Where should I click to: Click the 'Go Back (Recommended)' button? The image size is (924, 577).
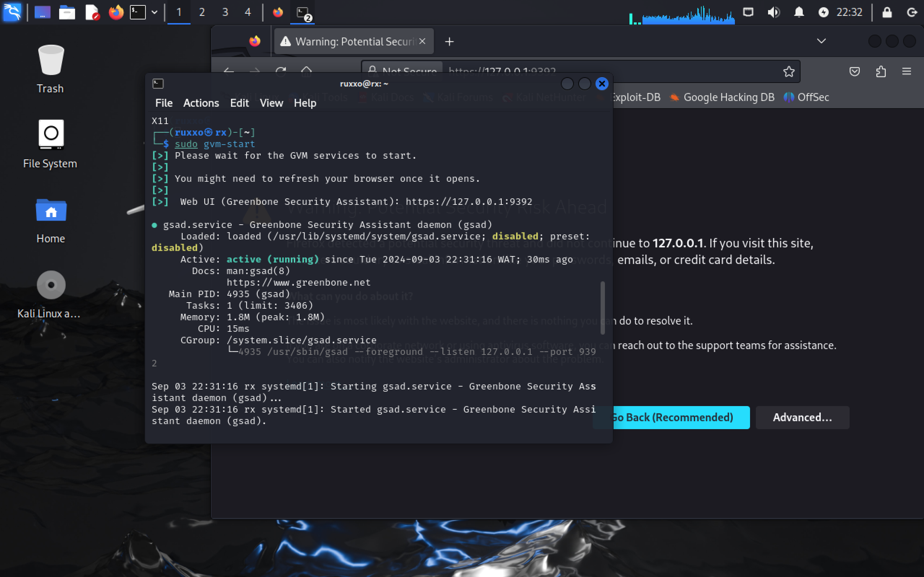[672, 417]
